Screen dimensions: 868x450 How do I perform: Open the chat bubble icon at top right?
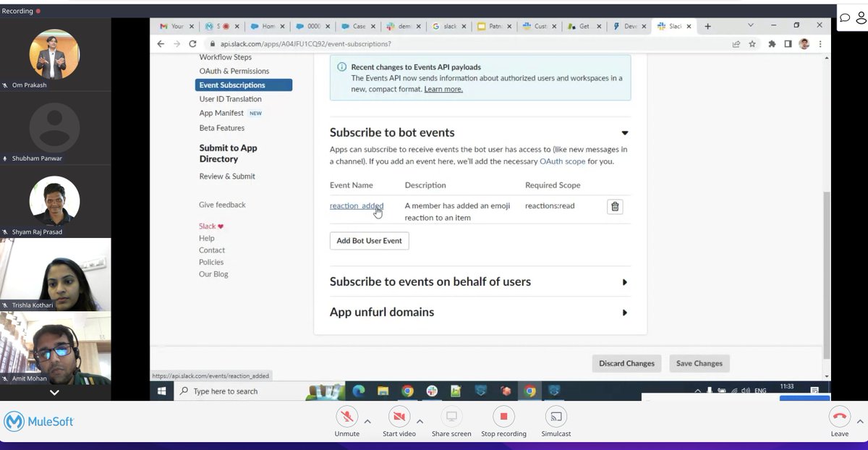coord(845,17)
